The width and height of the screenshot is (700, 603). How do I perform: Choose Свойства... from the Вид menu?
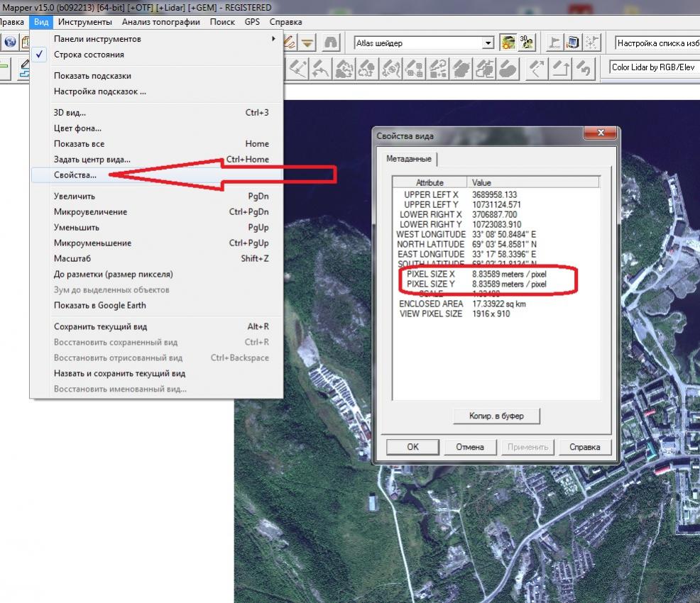point(75,175)
